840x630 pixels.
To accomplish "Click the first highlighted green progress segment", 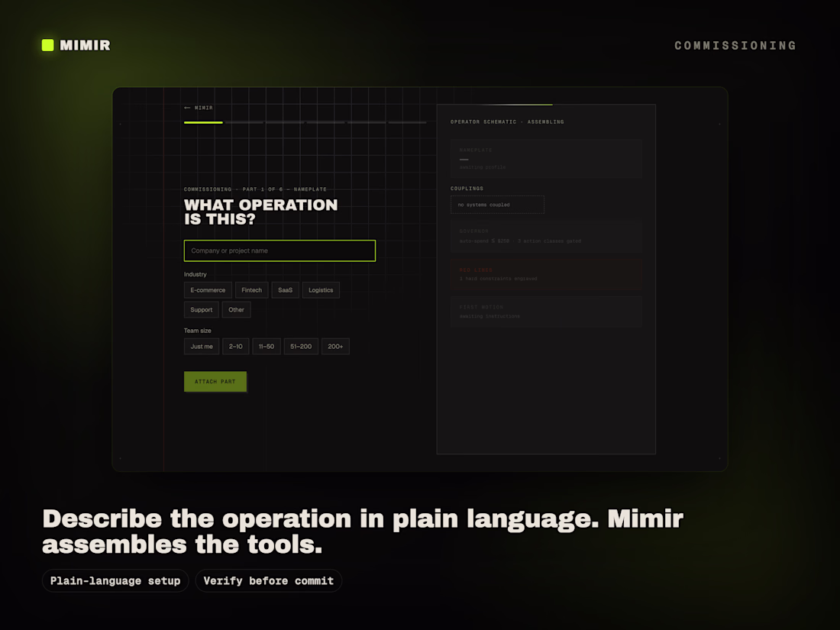I will click(x=203, y=123).
